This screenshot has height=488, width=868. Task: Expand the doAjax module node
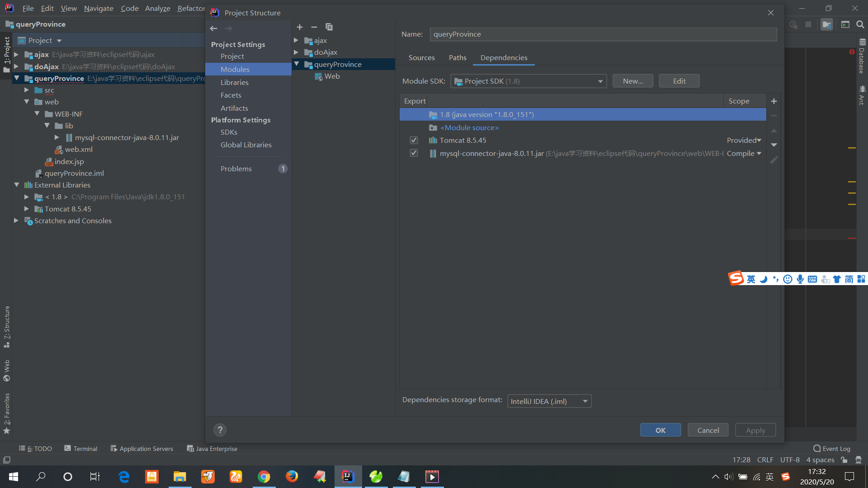pos(297,52)
